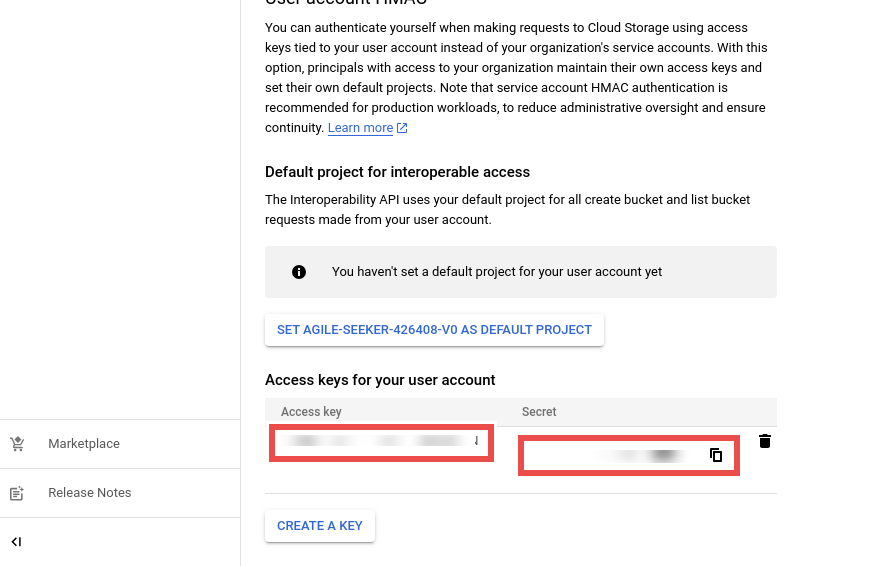Image resolution: width=876 pixels, height=566 pixels.
Task: Click the info icon in the banner
Action: click(298, 272)
